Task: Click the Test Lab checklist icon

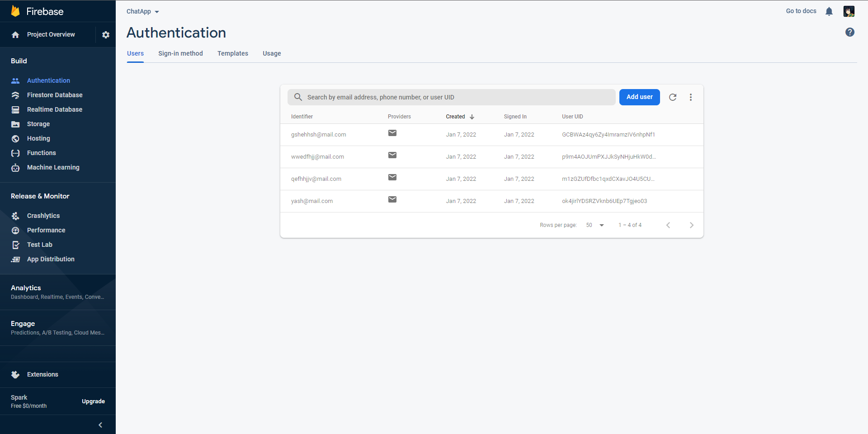Action: pyautogui.click(x=15, y=245)
